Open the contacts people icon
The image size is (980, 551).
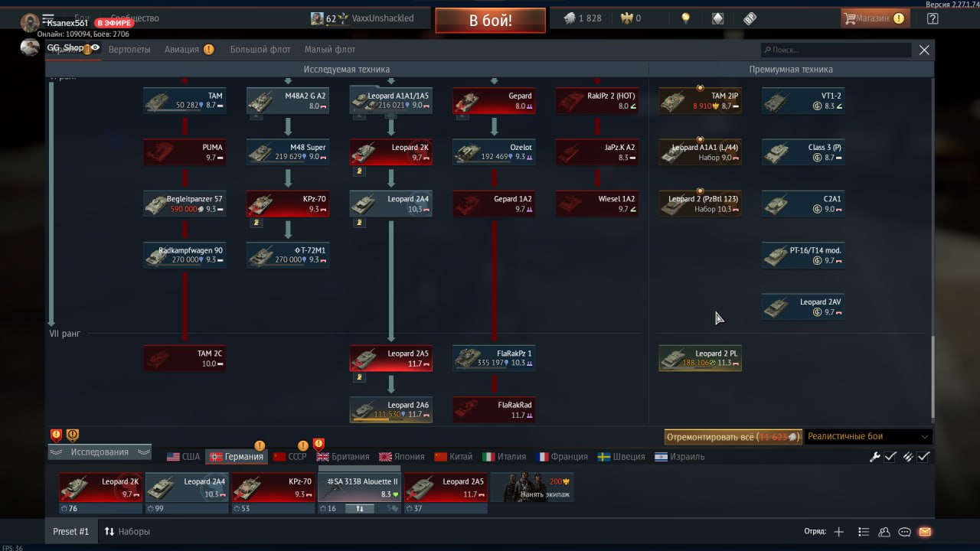(x=884, y=532)
